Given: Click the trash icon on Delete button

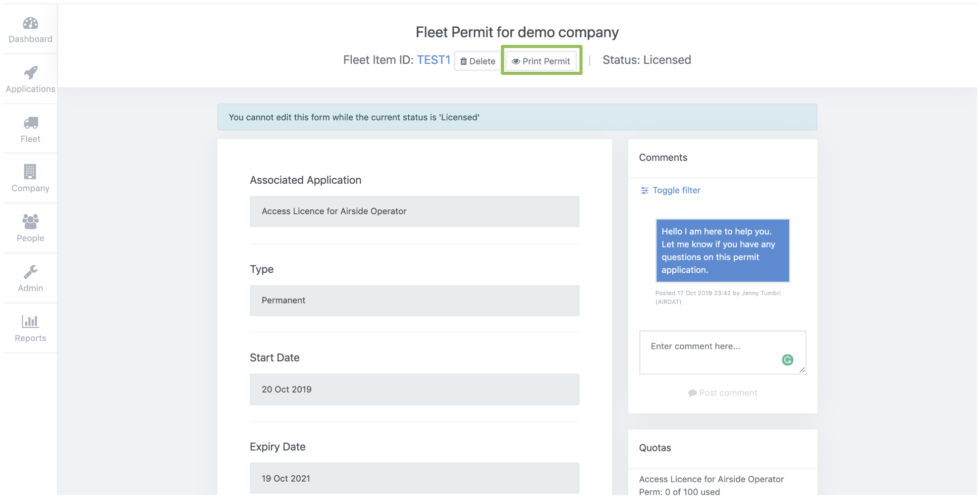Looking at the screenshot, I should coord(464,61).
